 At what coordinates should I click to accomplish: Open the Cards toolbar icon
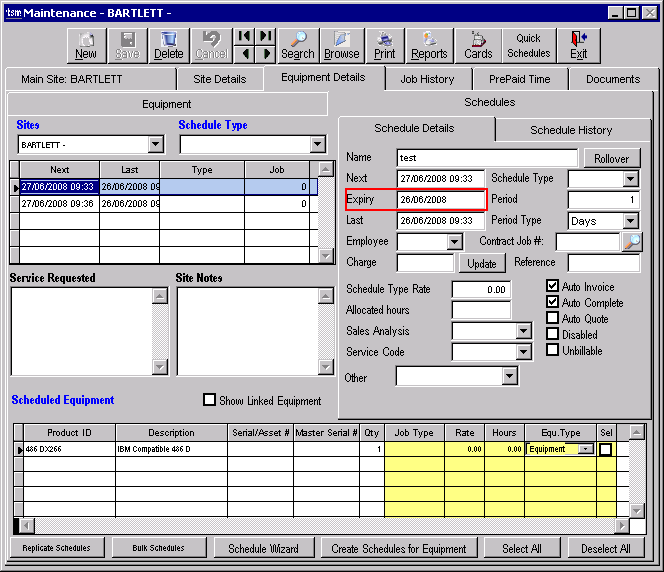tap(478, 45)
